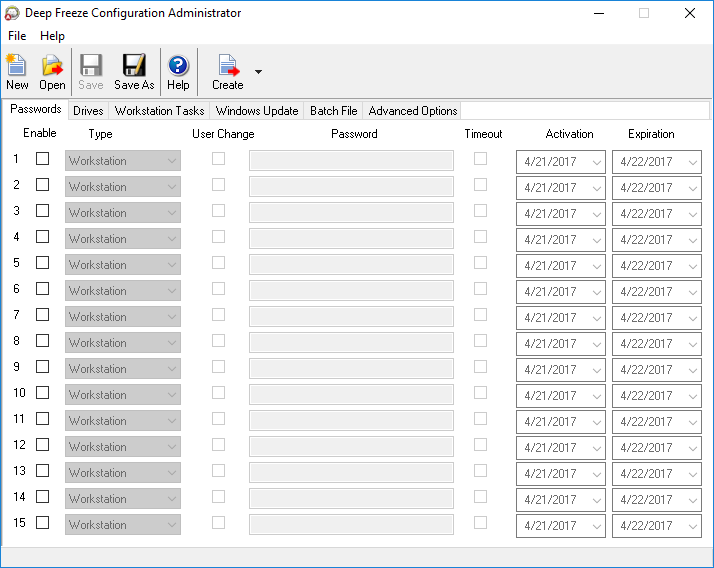
Task: Open row 10 Expiration date dropdown
Action: point(693,396)
